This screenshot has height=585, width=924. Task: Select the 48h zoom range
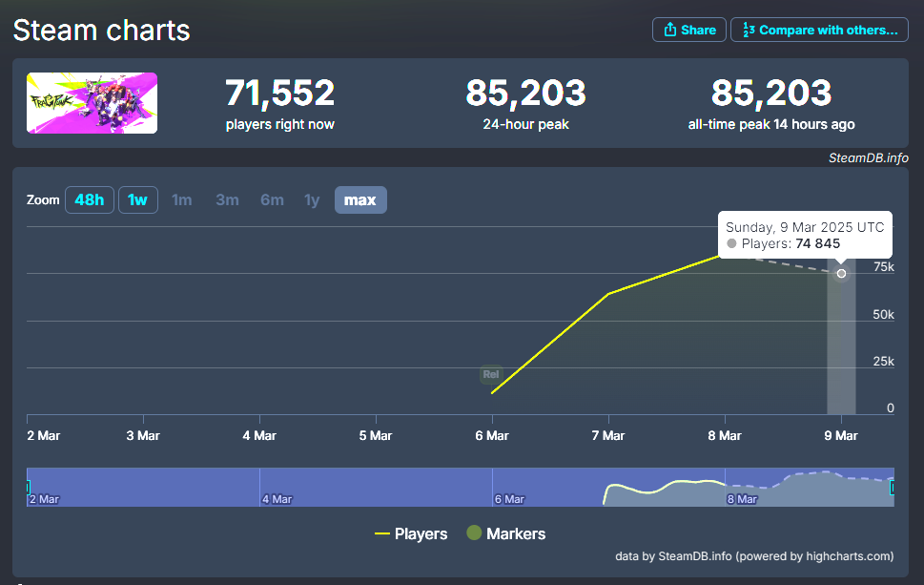[89, 199]
